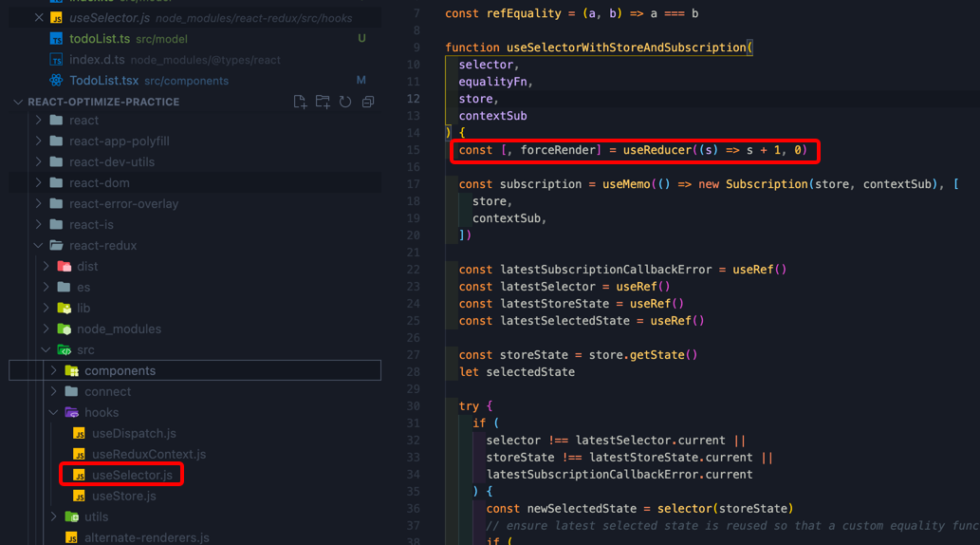Place cursor on useSelectorWithStoreAndSubscription function name

pyautogui.click(x=626, y=47)
